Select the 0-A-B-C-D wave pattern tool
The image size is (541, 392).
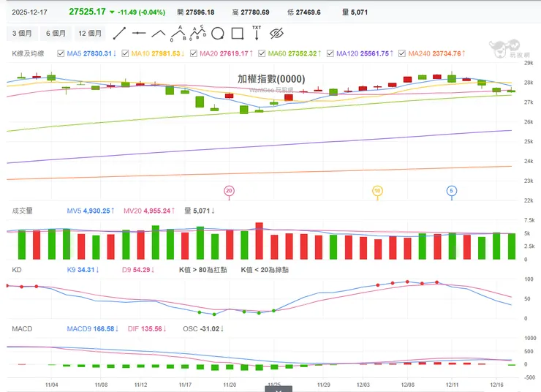[x=198, y=33]
